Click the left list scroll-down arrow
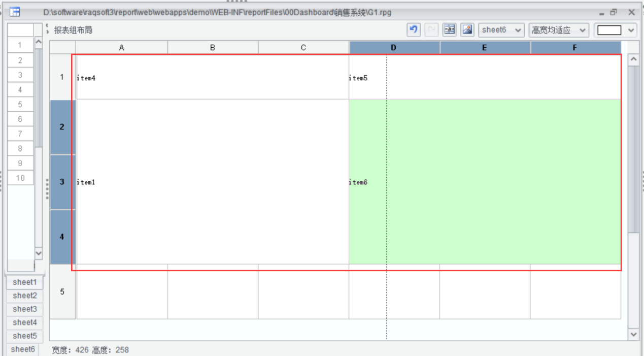 point(39,253)
